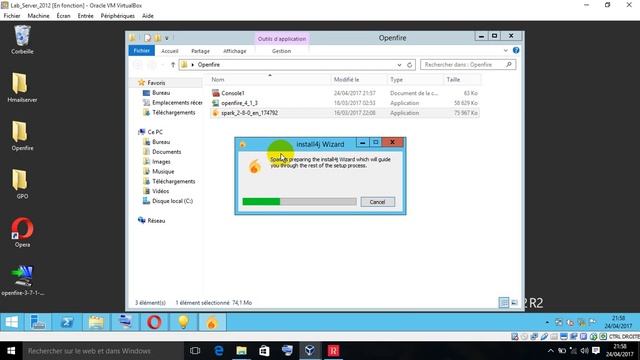Refresh the Openfire folder address bar
This screenshot has height=360, width=640.
tap(409, 65)
